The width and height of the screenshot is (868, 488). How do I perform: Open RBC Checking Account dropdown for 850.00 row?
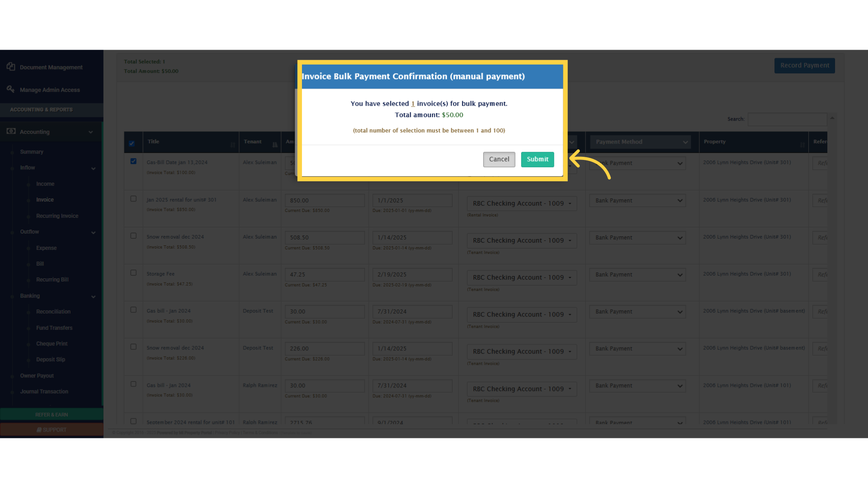pos(522,203)
